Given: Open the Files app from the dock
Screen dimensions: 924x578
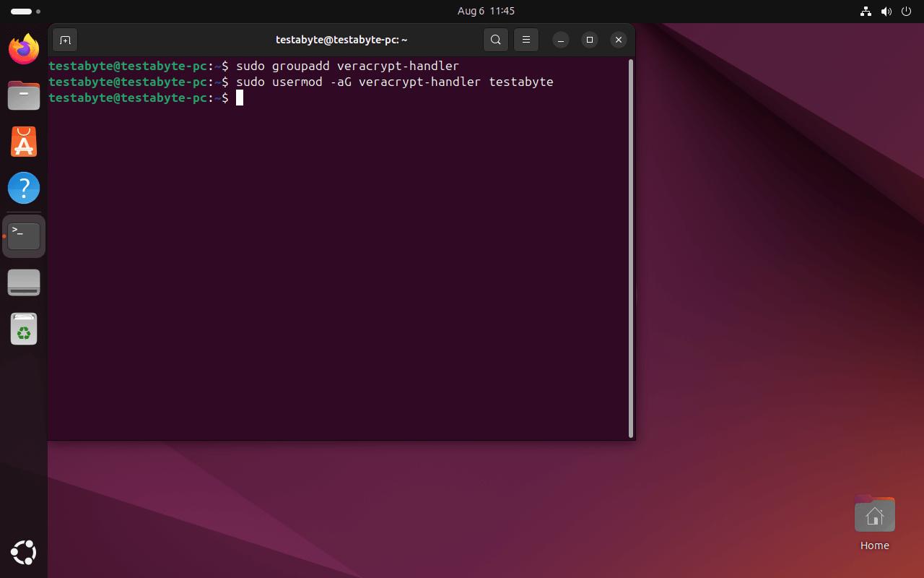Looking at the screenshot, I should coord(23,95).
